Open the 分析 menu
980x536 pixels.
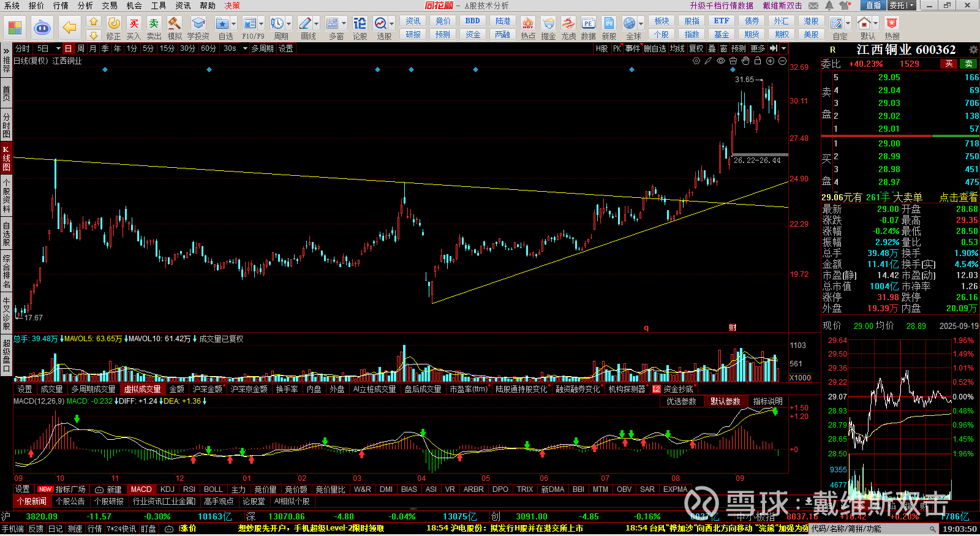85,6
